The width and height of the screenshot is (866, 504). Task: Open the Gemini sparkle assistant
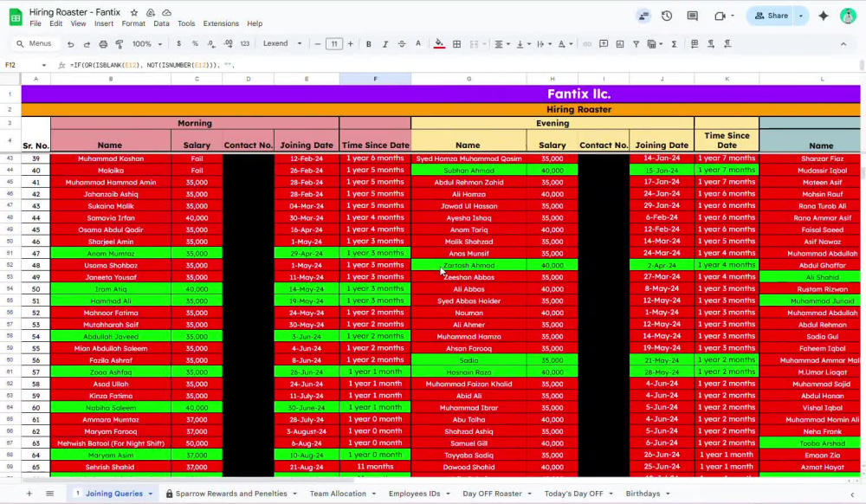(824, 16)
